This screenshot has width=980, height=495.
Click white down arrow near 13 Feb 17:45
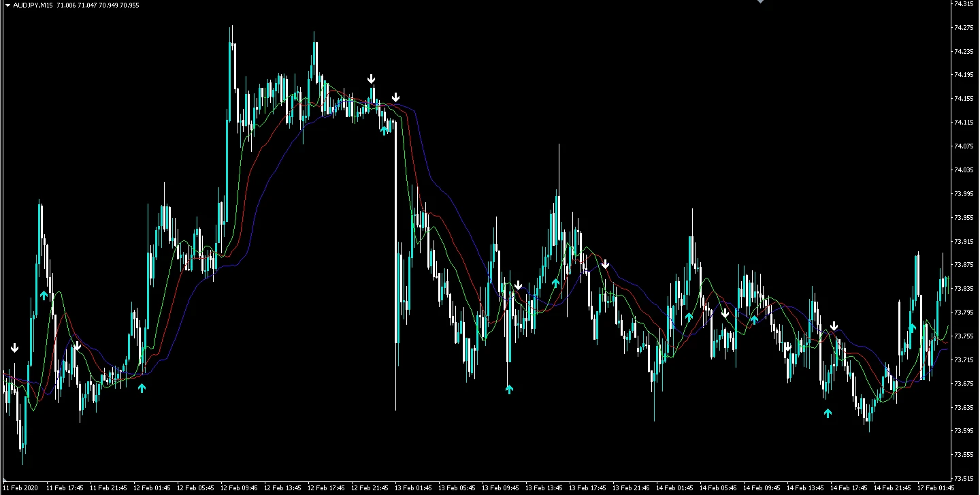point(605,264)
